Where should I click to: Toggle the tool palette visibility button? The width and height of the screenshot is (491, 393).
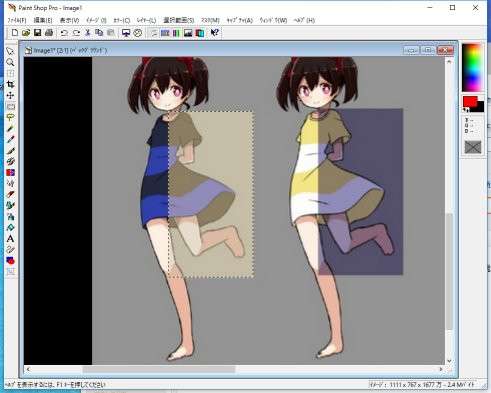click(154, 33)
